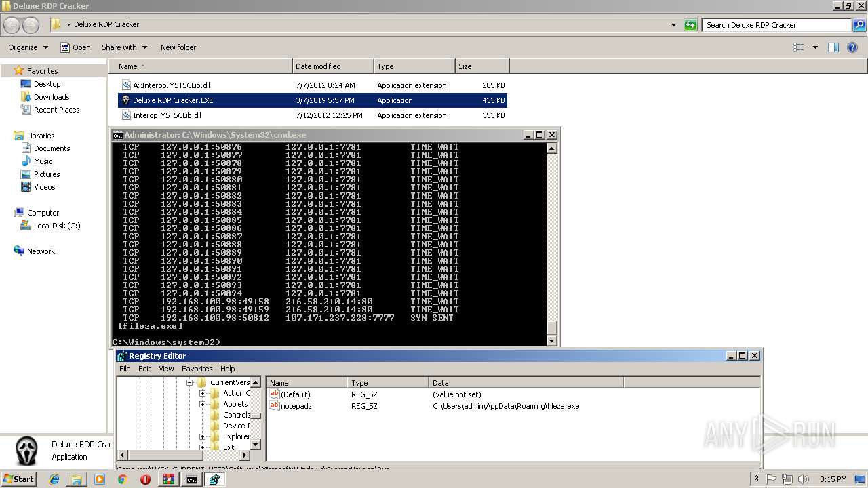Open WinRAR taskbar icon

point(169,479)
